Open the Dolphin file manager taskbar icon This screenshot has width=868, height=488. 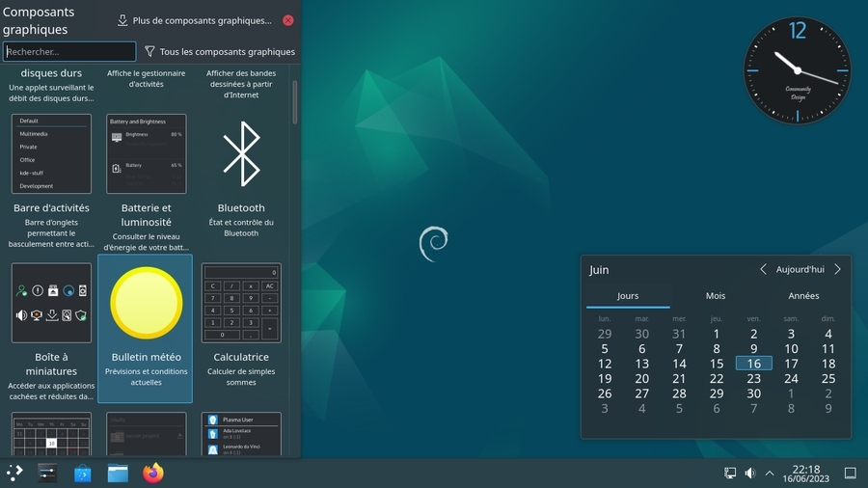click(x=118, y=474)
